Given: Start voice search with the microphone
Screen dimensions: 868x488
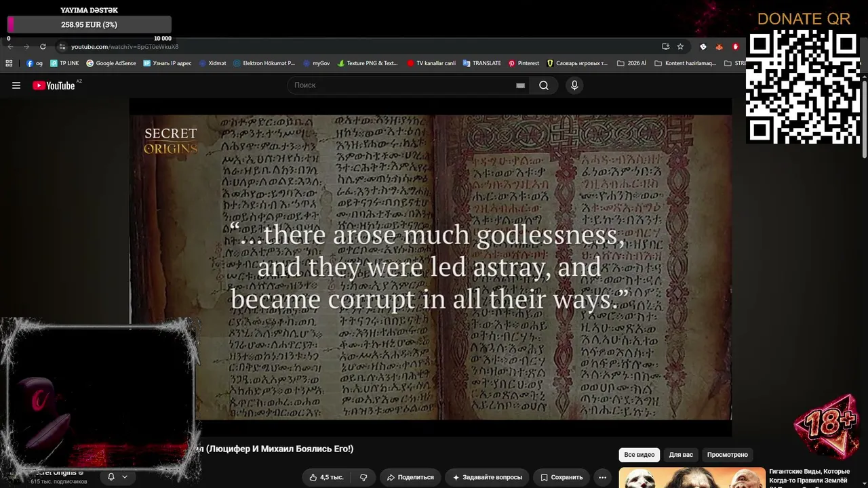Looking at the screenshot, I should 574,85.
